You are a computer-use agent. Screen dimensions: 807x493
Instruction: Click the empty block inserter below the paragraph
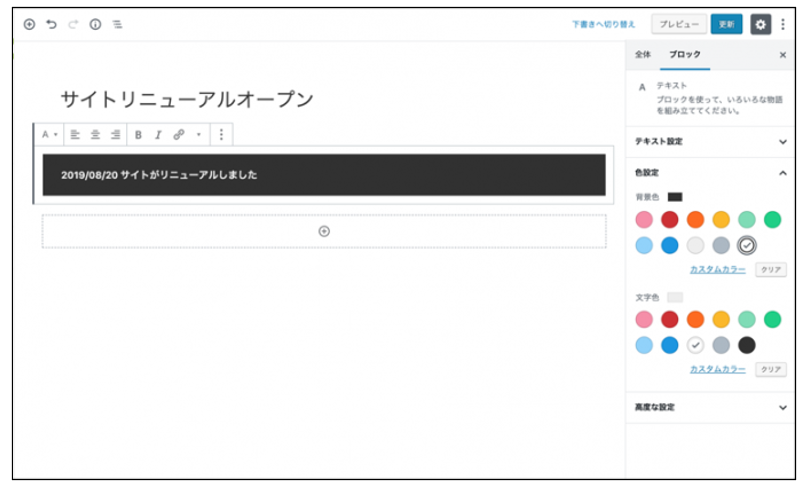tap(323, 231)
